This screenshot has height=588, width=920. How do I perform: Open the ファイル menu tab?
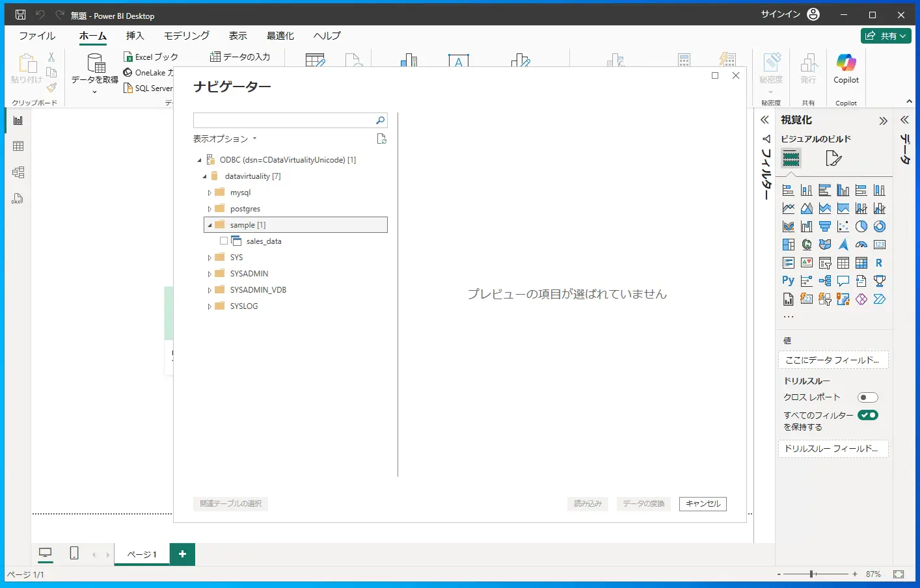pyautogui.click(x=37, y=36)
